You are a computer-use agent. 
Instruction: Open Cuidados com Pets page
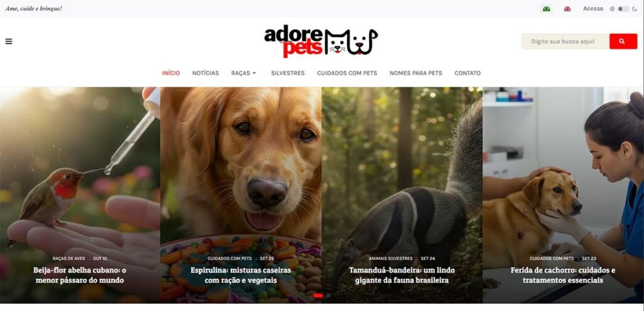click(x=347, y=73)
